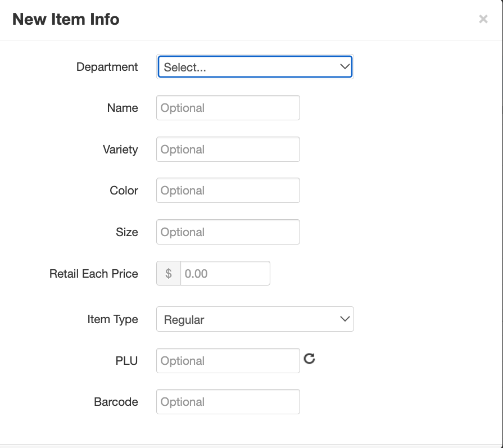Click the Retail Each Price label
Image resolution: width=503 pixels, height=448 pixels.
(94, 274)
